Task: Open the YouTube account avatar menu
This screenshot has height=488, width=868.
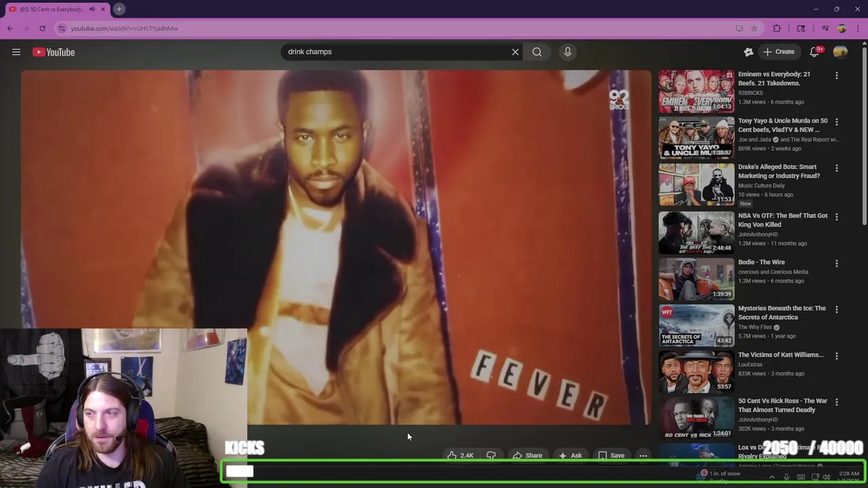Action: click(x=840, y=52)
